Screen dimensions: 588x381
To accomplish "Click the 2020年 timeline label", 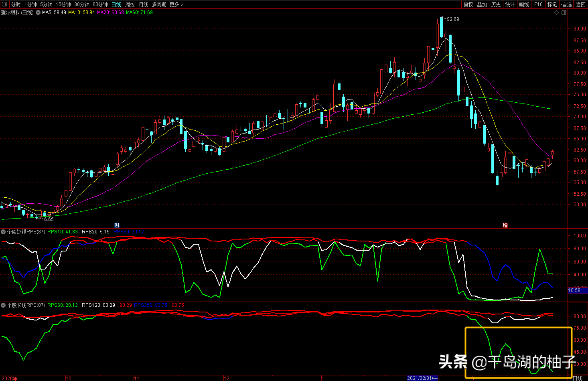I will pyautogui.click(x=9, y=378).
